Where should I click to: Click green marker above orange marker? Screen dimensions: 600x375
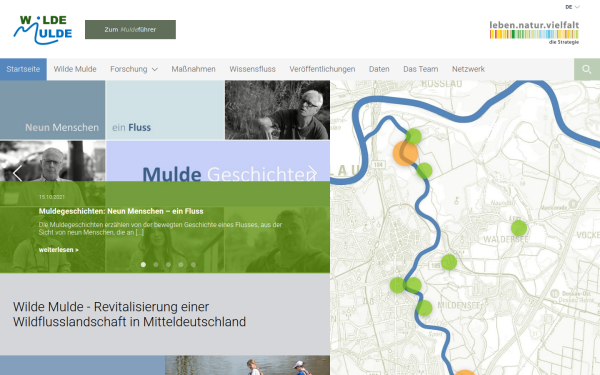click(414, 136)
